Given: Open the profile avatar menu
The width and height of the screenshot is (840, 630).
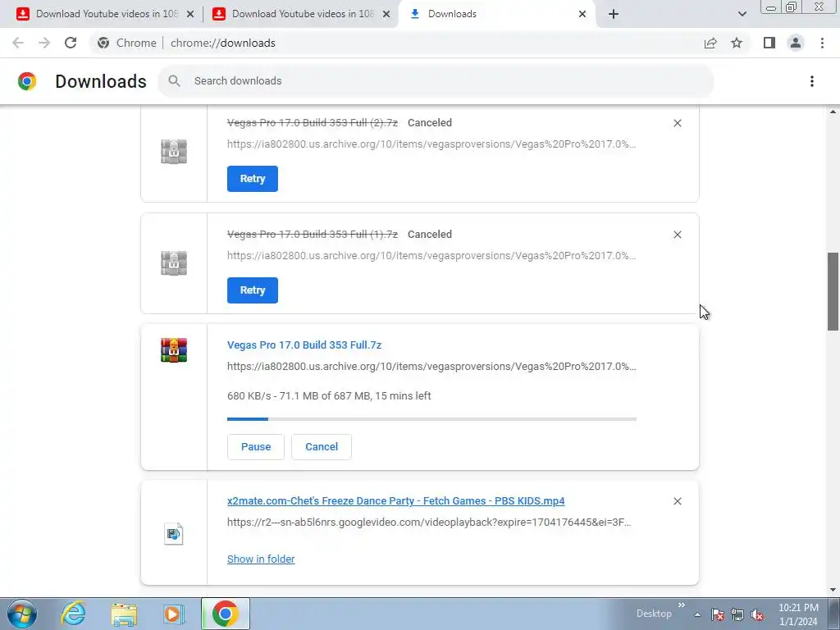Looking at the screenshot, I should [796, 43].
